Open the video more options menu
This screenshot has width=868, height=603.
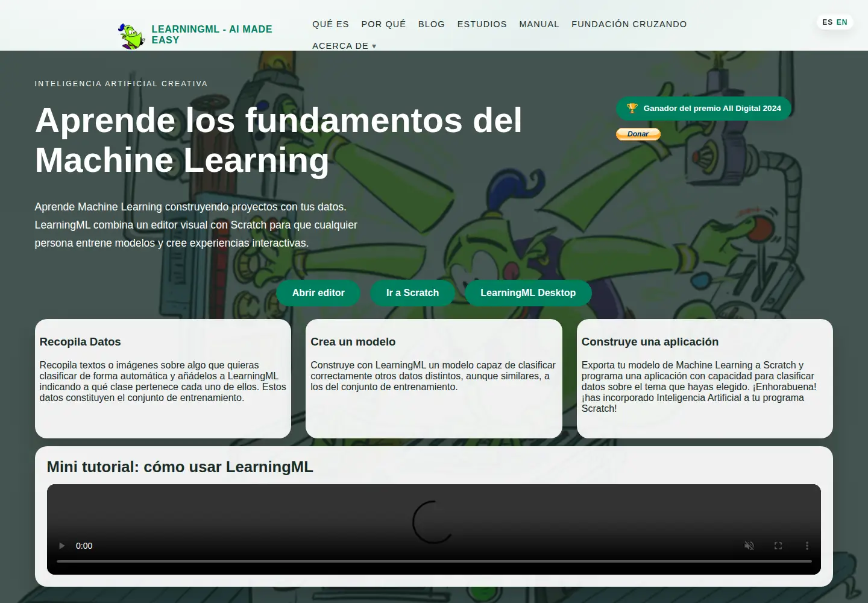(x=807, y=546)
